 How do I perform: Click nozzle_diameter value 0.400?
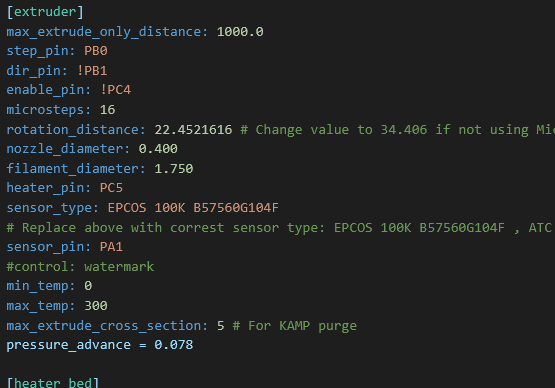pos(158,149)
